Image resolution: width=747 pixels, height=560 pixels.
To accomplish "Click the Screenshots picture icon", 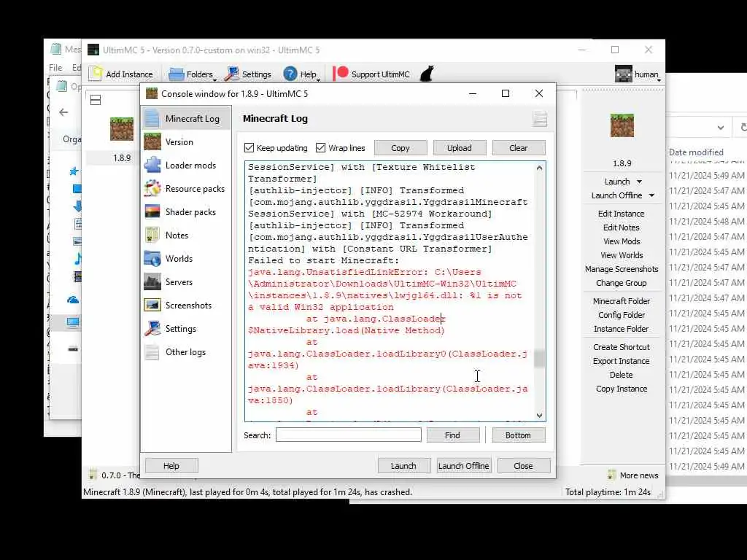I will (x=152, y=306).
